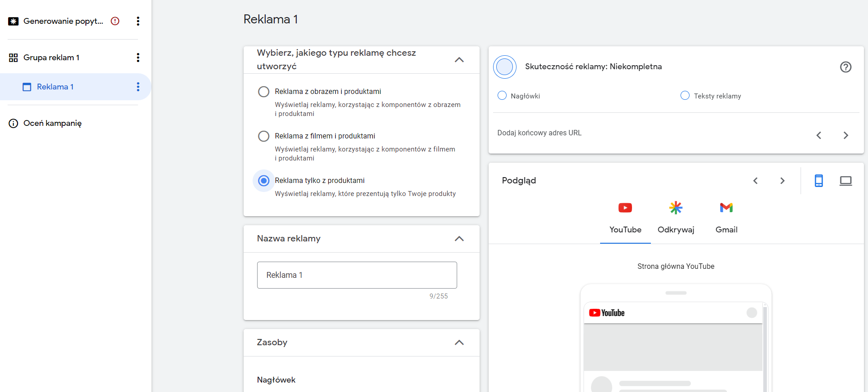Show previous ad strength suggestion
868x392 pixels.
(x=819, y=135)
